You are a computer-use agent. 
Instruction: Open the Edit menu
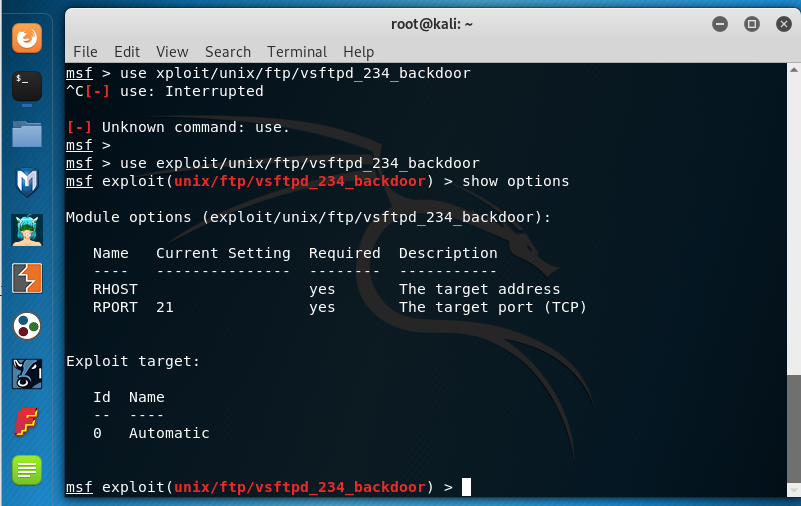(127, 52)
